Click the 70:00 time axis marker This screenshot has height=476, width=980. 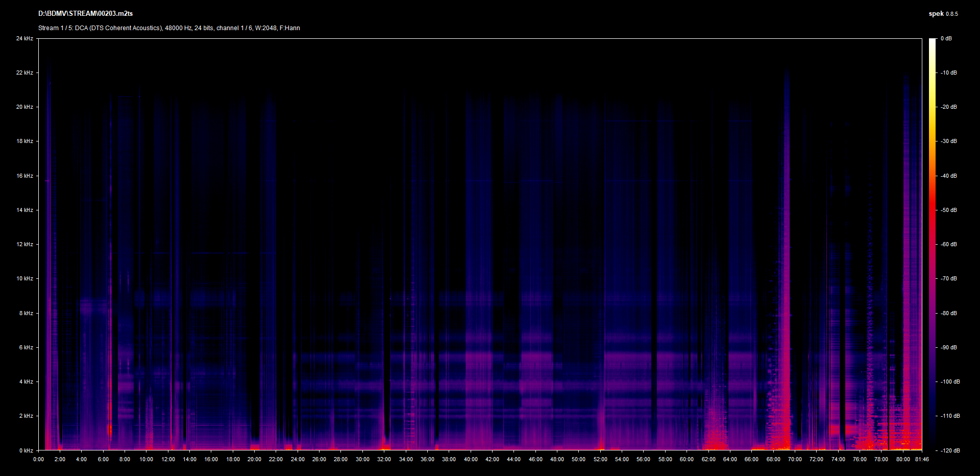coord(795,459)
